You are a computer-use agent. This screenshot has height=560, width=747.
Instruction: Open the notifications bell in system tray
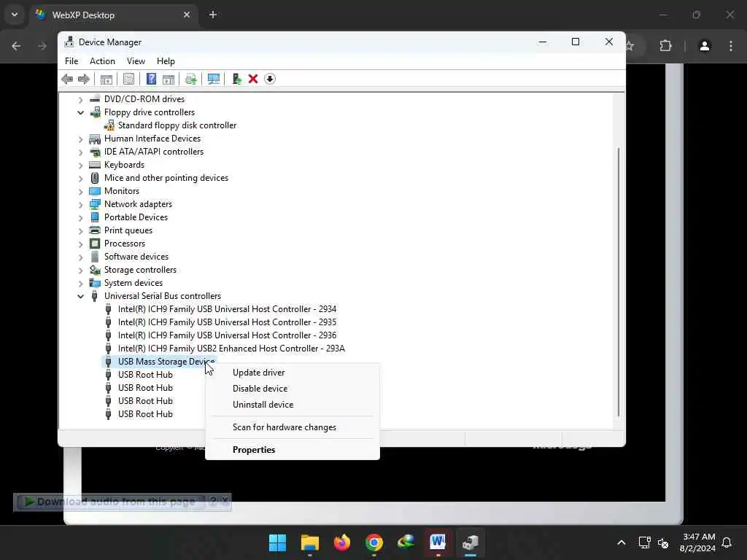(727, 542)
